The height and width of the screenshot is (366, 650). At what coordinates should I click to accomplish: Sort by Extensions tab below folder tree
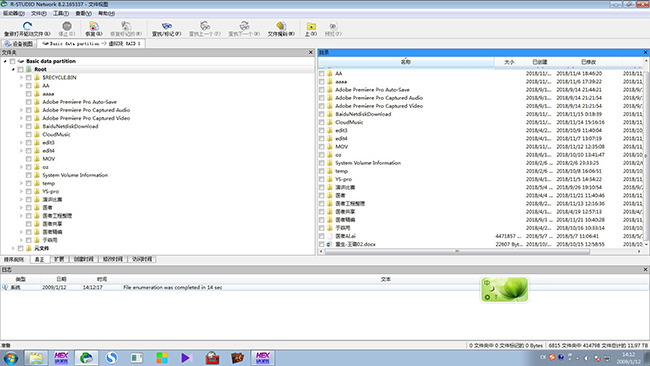pos(59,259)
